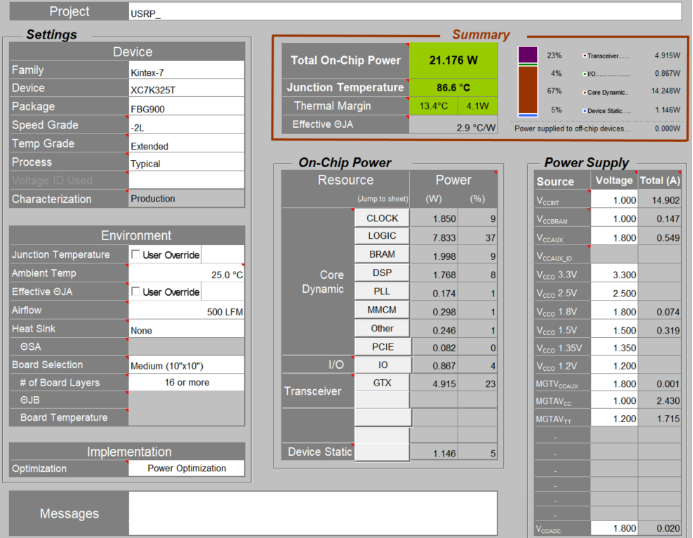693x538 pixels.
Task: Open the LOGIC resource sheet
Action: (x=382, y=236)
